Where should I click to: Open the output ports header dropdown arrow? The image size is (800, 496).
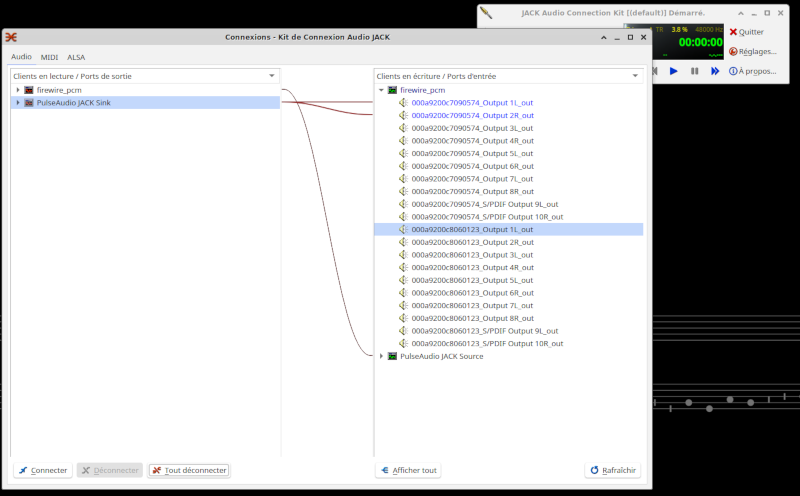point(271,76)
